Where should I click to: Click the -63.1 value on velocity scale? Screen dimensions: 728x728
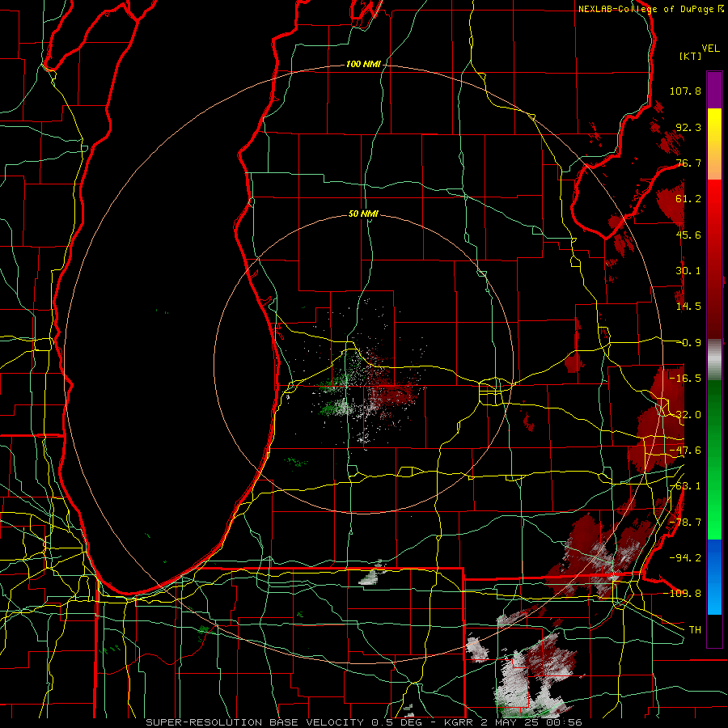click(685, 486)
